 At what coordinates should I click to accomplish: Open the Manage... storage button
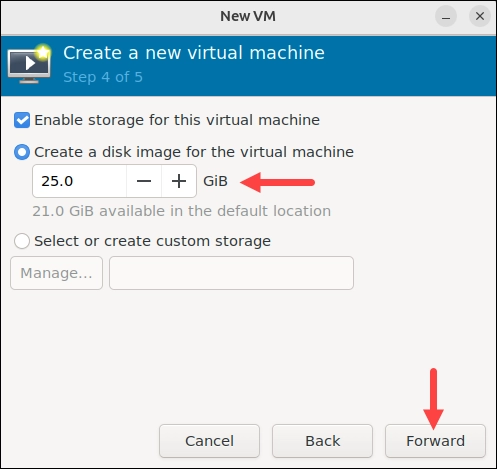point(56,273)
